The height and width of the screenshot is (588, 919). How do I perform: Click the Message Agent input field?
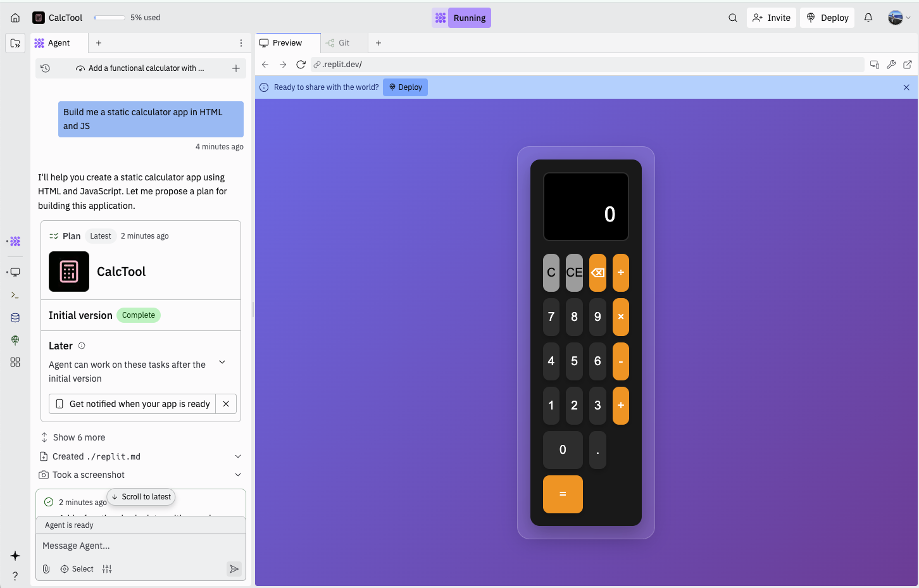pyautogui.click(x=141, y=546)
